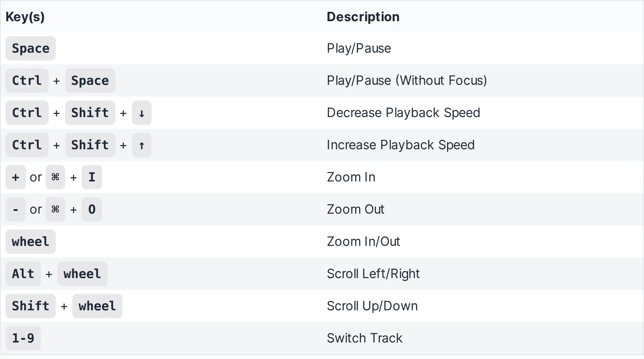This screenshot has height=359, width=644.
Task: Click the Play/Pause (Without Focus) text
Action: (407, 80)
